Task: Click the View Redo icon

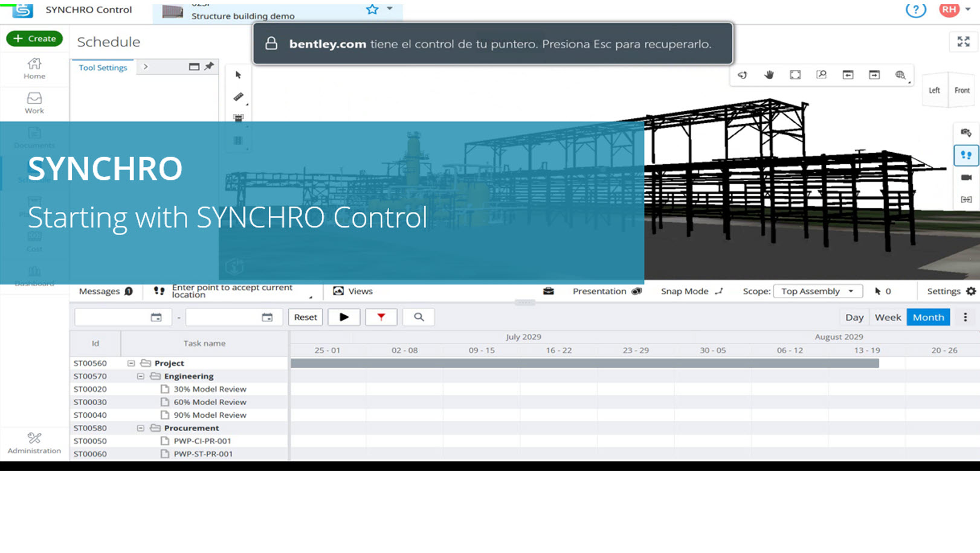Action: tap(874, 75)
